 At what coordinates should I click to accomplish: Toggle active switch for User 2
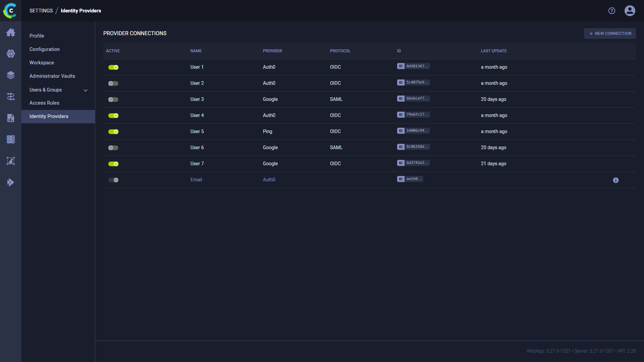point(114,83)
